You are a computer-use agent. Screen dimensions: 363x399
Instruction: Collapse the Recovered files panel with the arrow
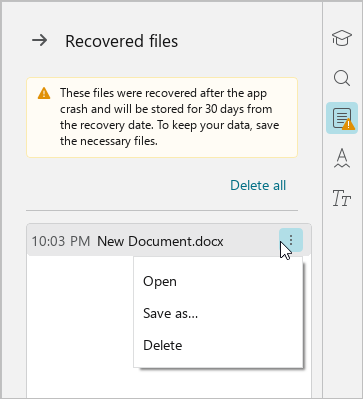pos(39,41)
